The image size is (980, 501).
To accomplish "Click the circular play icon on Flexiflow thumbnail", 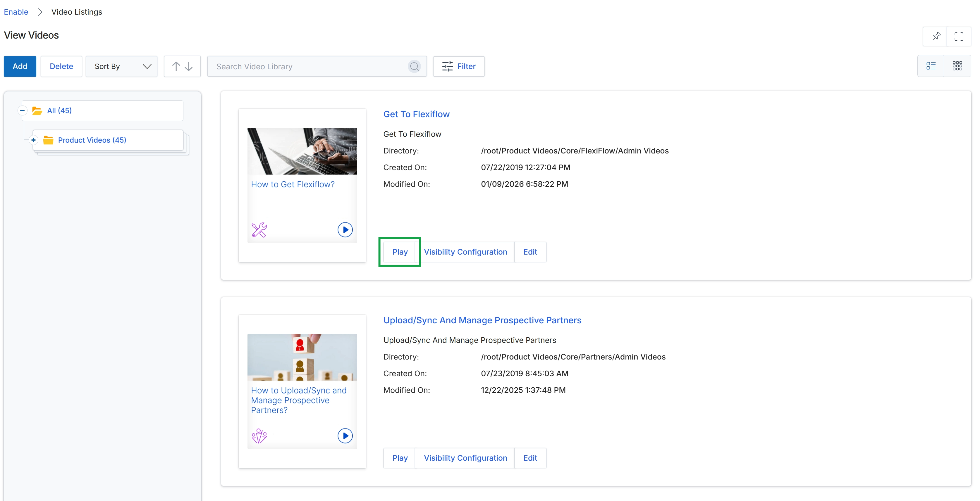I will [345, 229].
